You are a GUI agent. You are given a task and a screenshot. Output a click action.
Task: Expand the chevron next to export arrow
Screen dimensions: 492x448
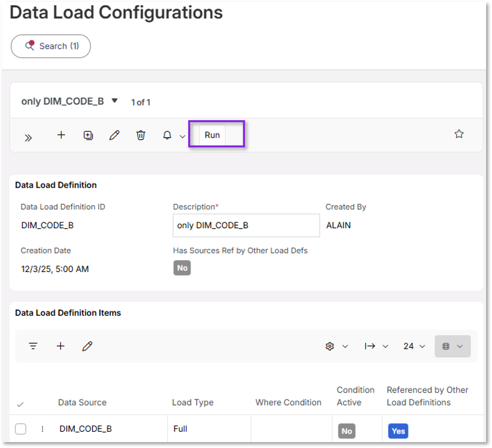385,346
